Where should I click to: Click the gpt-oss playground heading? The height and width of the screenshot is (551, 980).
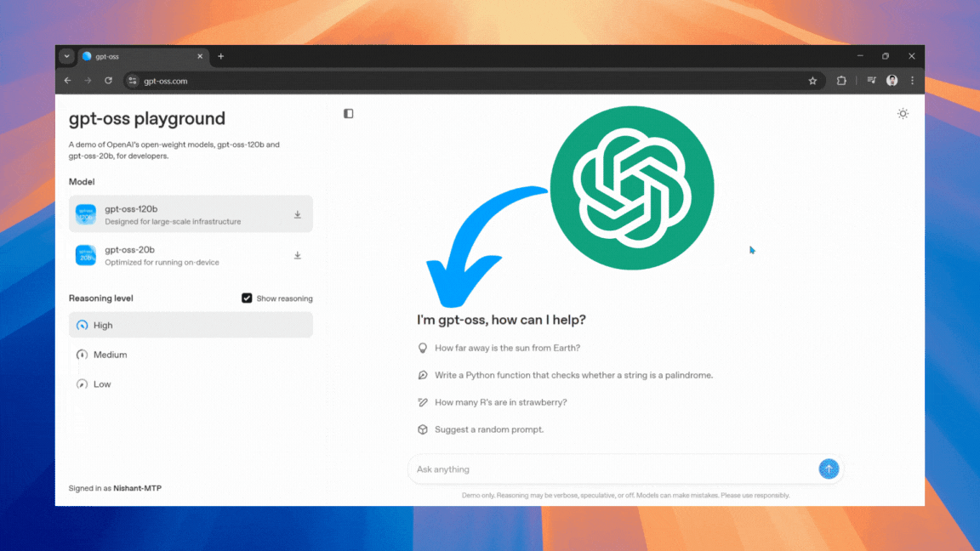(147, 118)
